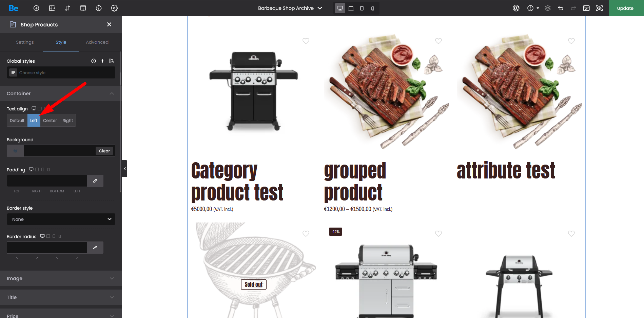Open the navigator layers icon

pyautogui.click(x=548, y=8)
